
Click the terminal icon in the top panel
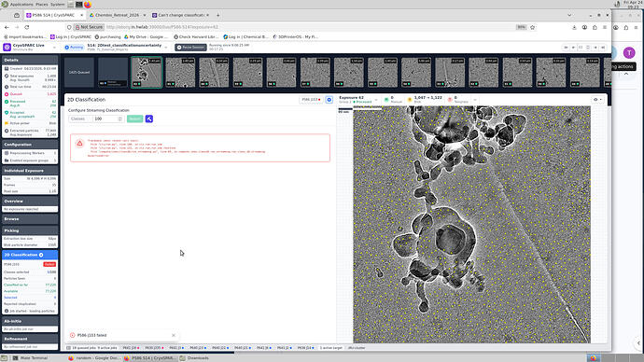(79, 5)
